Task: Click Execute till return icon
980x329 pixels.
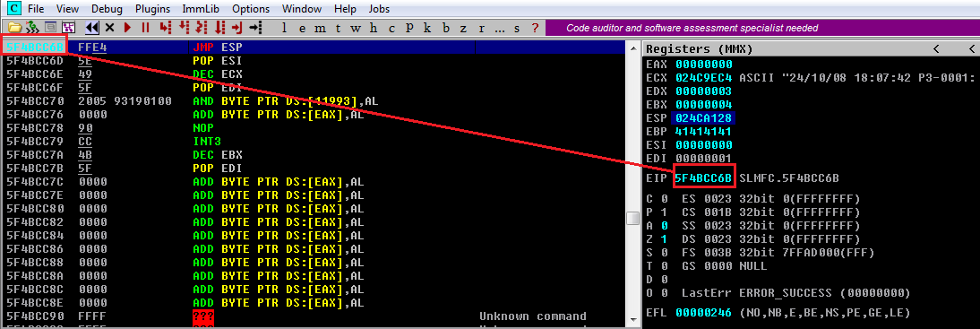Action: (236, 28)
